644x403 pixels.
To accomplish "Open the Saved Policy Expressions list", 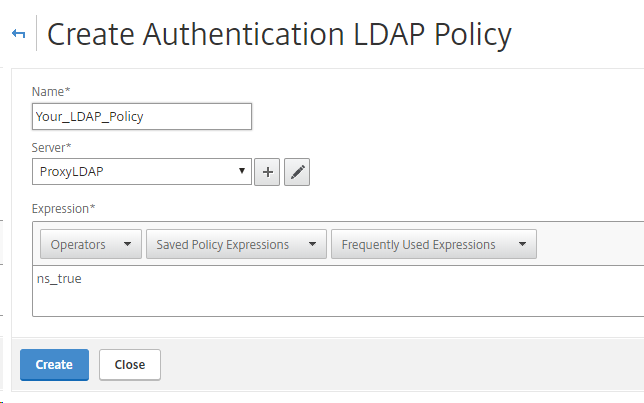I will click(x=235, y=244).
